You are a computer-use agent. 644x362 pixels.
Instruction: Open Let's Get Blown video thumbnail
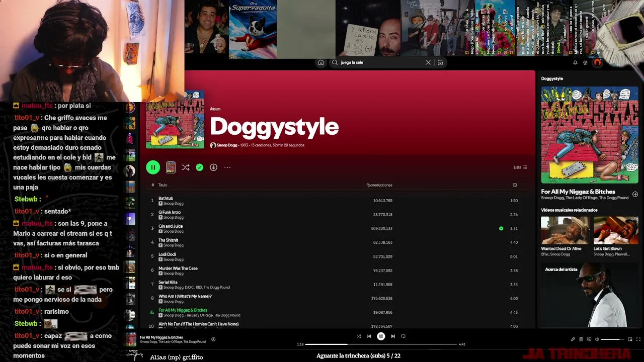coord(616,230)
